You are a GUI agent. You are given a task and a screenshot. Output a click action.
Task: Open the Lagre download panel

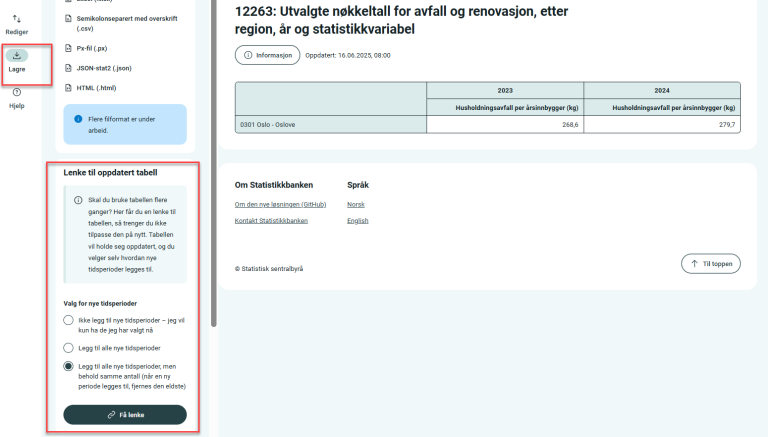(17, 61)
